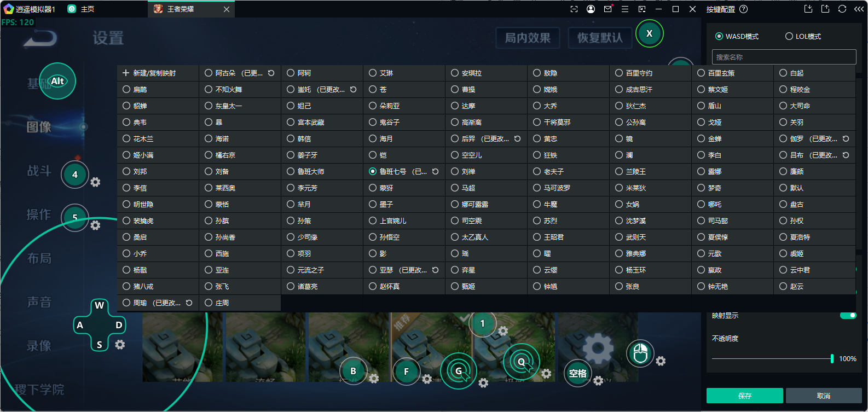Image resolution: width=868 pixels, height=412 pixels.
Task: Click the 取消 button
Action: click(823, 396)
